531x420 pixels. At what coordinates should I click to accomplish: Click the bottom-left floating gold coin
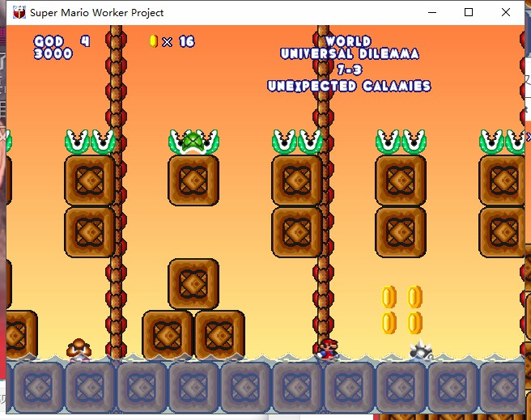pos(389,323)
